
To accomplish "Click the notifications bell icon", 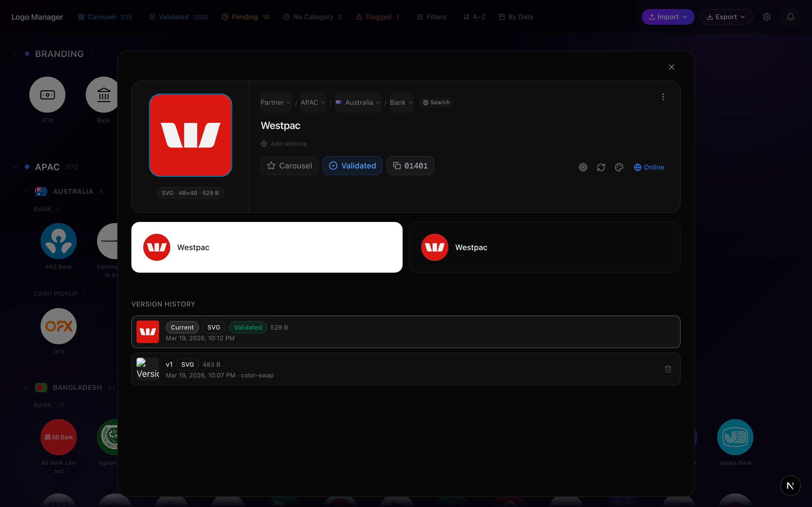I will tap(790, 17).
